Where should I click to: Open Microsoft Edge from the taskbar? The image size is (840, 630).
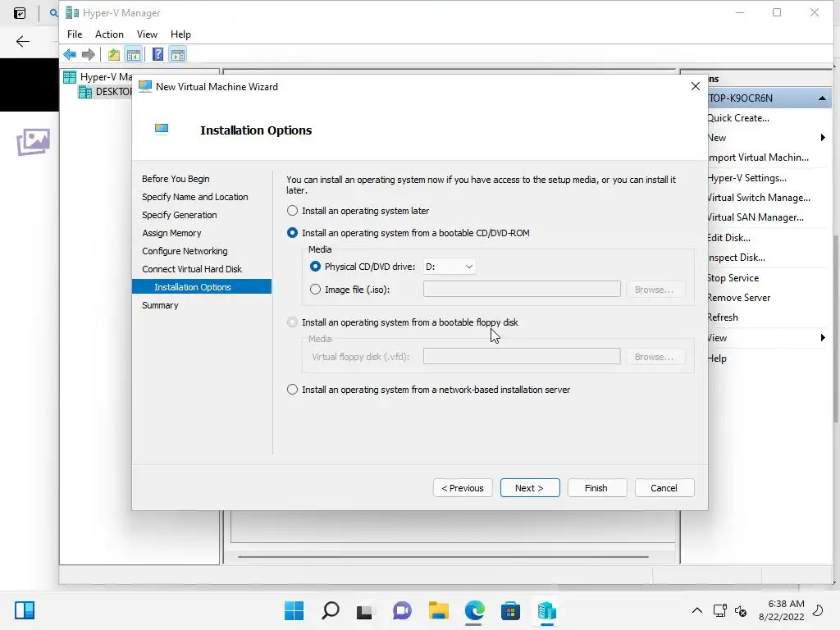click(x=475, y=610)
